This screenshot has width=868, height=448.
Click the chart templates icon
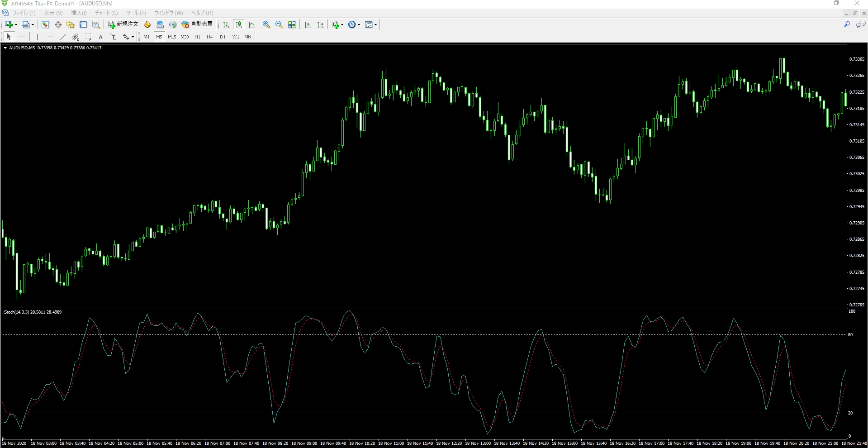(x=369, y=24)
